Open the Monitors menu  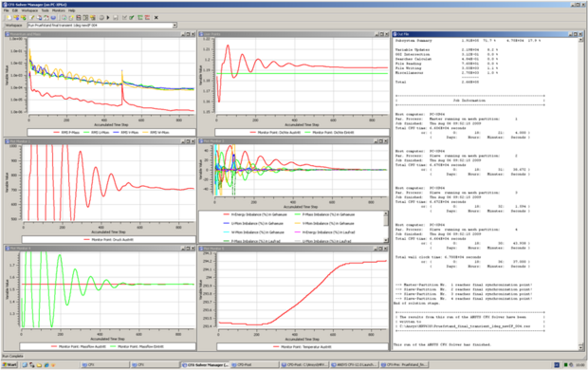point(59,10)
